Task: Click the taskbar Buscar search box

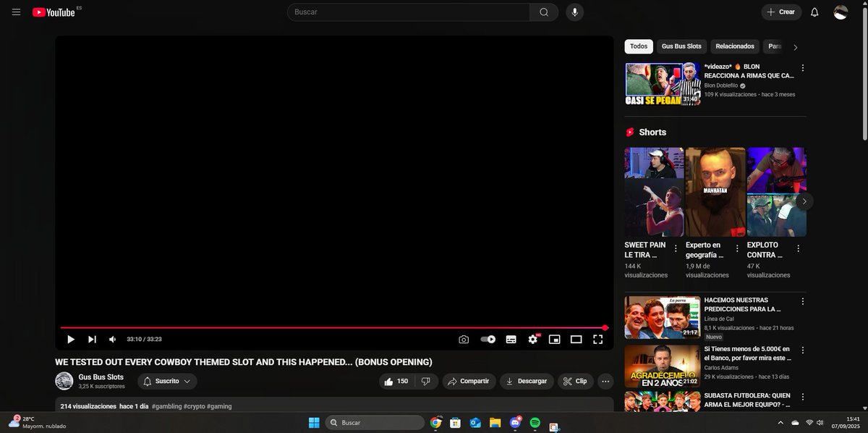Action: (x=375, y=422)
